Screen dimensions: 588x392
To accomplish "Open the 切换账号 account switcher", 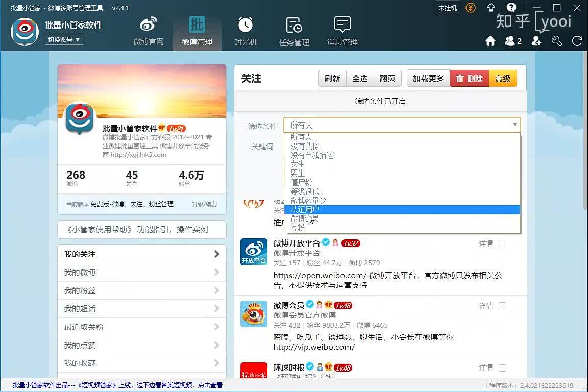I will (x=64, y=39).
